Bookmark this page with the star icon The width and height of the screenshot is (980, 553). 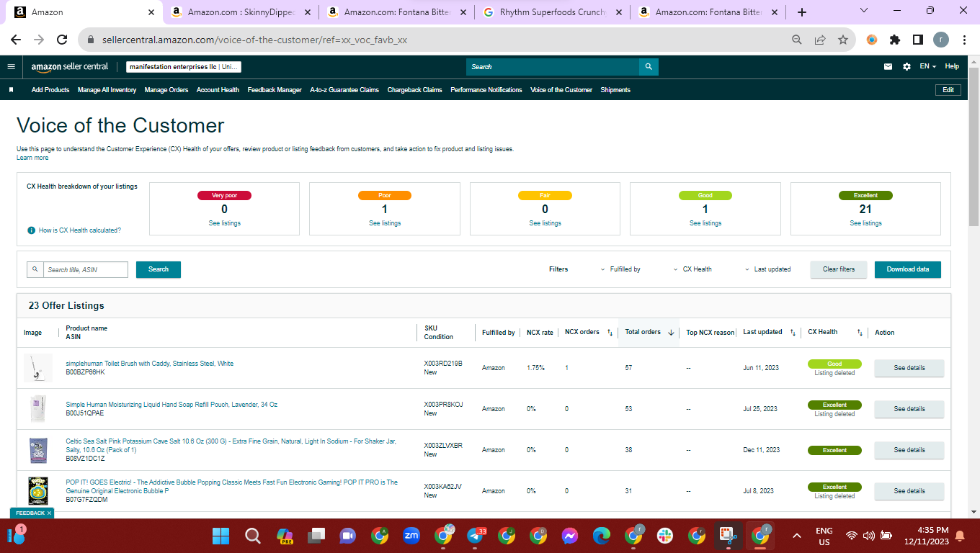coord(842,40)
